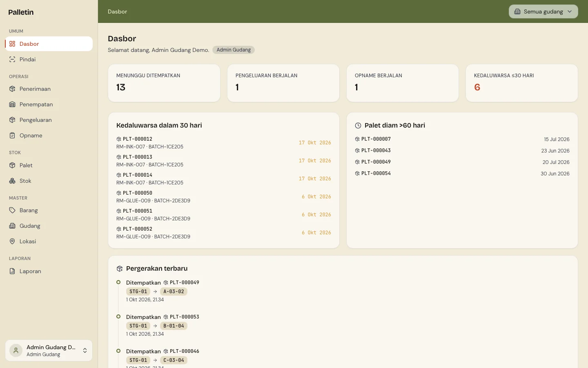The width and height of the screenshot is (588, 368).
Task: Click the building icon in Semua gudang selector
Action: click(517, 11)
